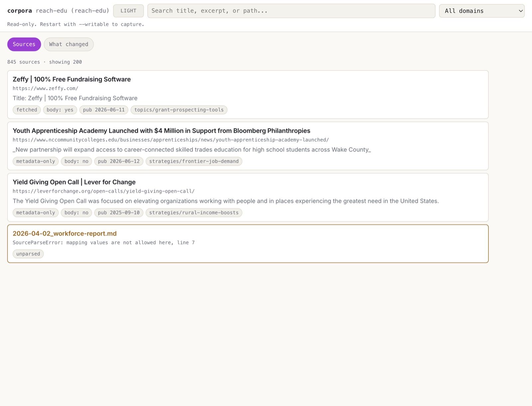
Task: Click the https://www.zeffy.com/ URL
Action: tap(46, 89)
